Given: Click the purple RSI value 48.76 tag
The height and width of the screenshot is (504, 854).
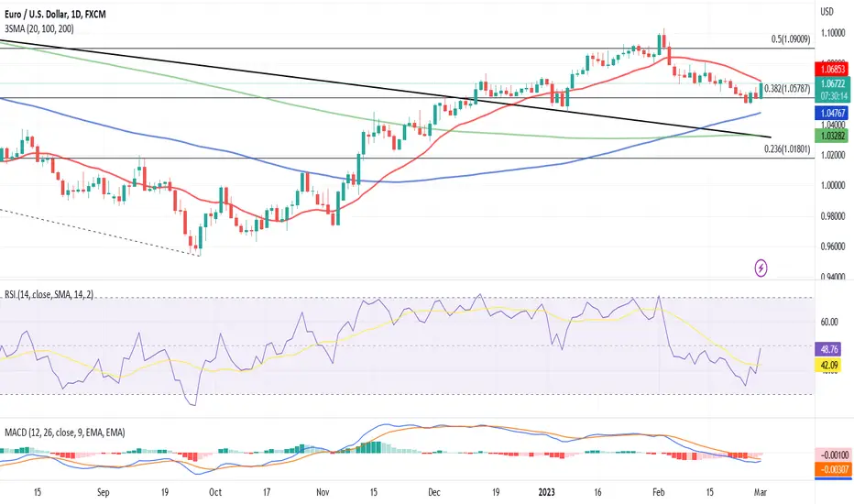Looking at the screenshot, I should [828, 349].
